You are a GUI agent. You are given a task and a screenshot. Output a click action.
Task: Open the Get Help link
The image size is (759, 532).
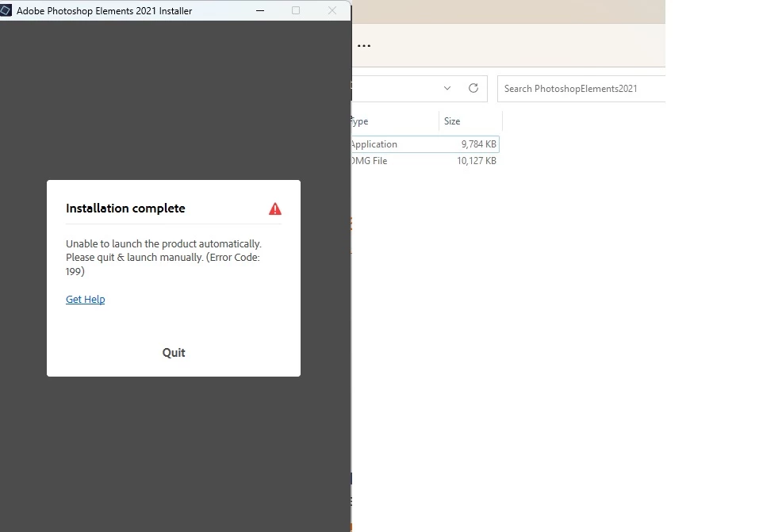point(85,299)
